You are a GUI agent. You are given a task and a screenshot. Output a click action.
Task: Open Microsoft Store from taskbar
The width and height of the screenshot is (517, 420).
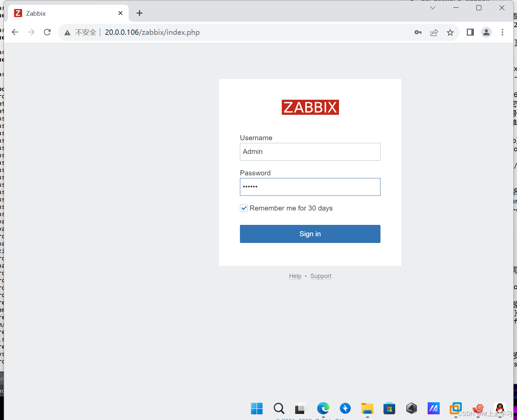[389, 408]
